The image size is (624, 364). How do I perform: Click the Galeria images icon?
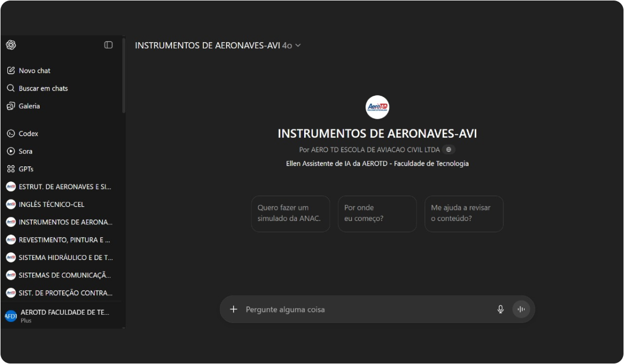tap(11, 106)
